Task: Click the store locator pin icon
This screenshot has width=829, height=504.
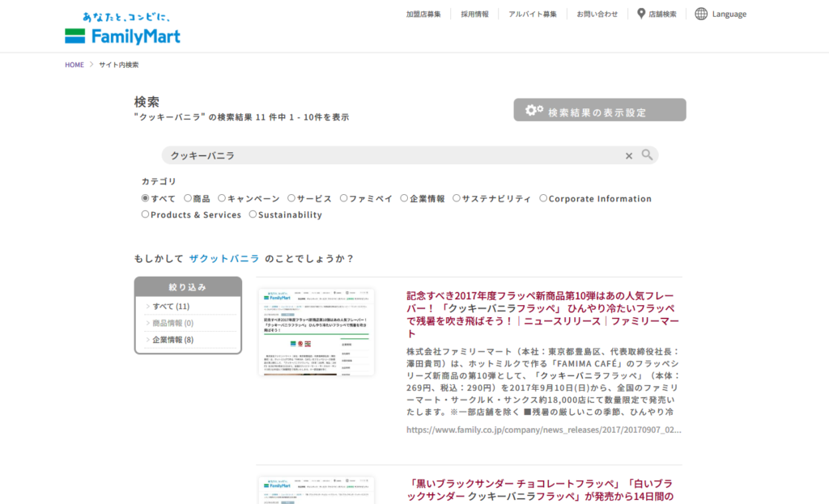Action: [x=641, y=14]
